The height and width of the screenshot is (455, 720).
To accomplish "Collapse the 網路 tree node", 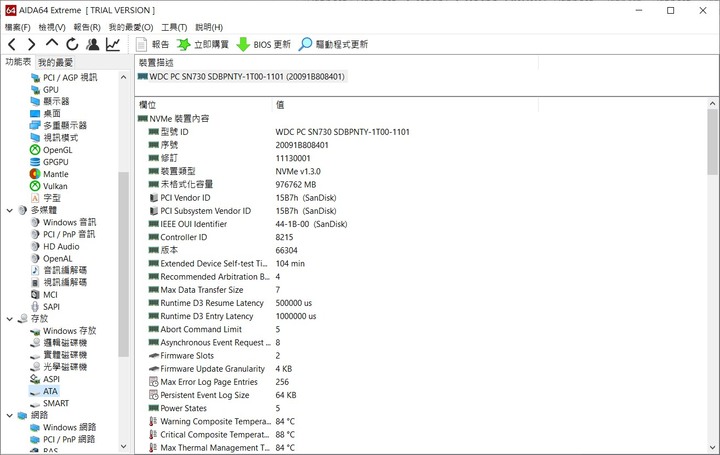I will 10,416.
